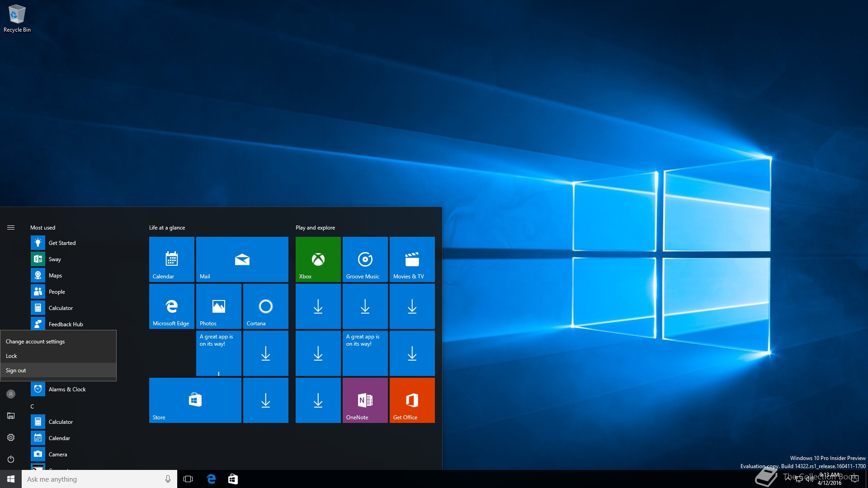Choose Lock from account menu

click(58, 356)
